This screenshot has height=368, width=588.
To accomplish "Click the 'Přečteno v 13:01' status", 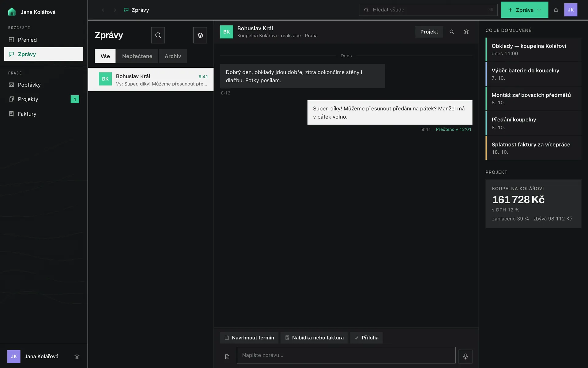I will tap(454, 129).
